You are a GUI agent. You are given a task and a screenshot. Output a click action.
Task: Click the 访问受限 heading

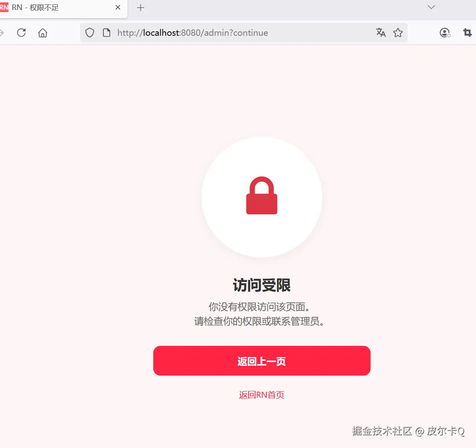coord(262,285)
